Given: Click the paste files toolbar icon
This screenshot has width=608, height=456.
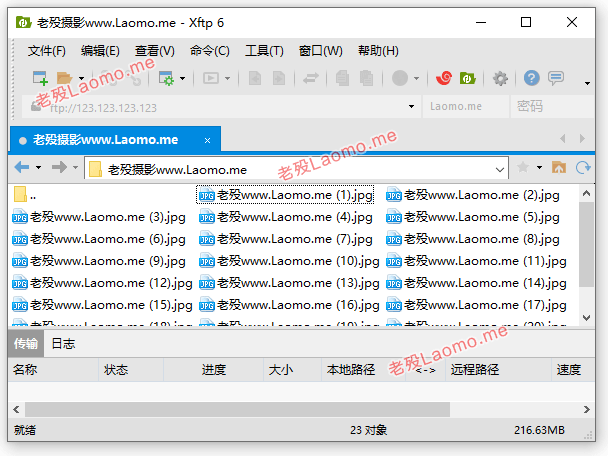Looking at the screenshot, I should click(x=366, y=78).
